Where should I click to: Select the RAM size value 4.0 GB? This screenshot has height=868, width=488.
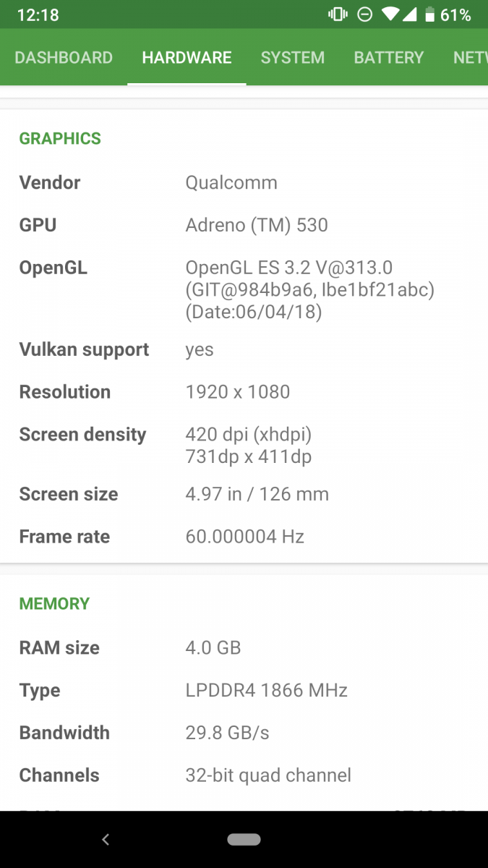[213, 647]
